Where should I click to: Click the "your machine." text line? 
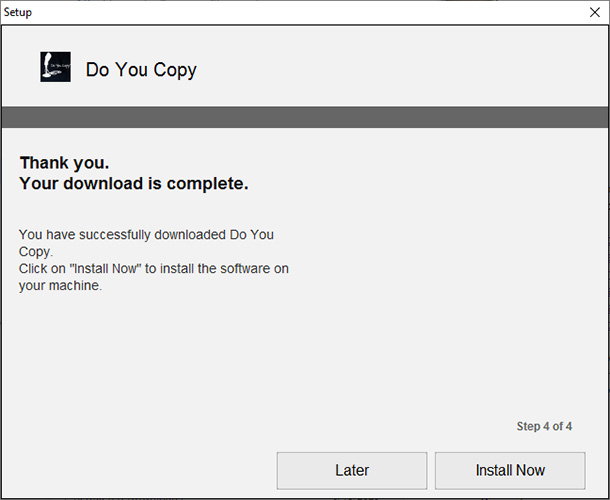pos(60,286)
